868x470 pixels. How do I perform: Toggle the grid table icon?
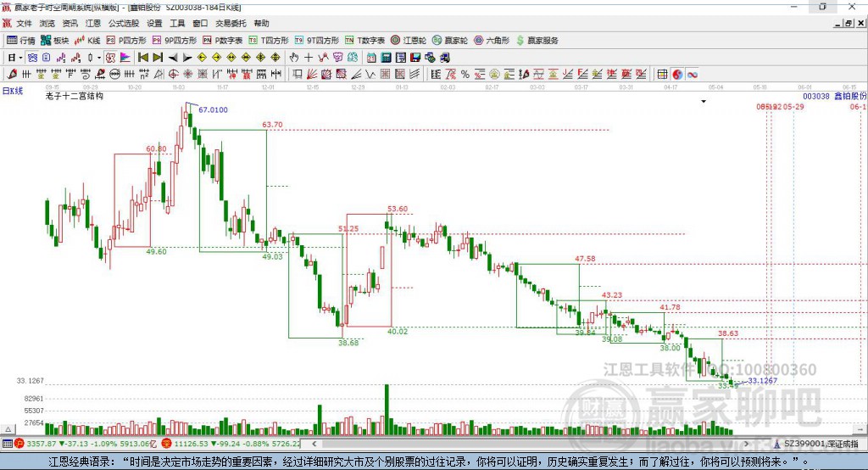(662, 75)
